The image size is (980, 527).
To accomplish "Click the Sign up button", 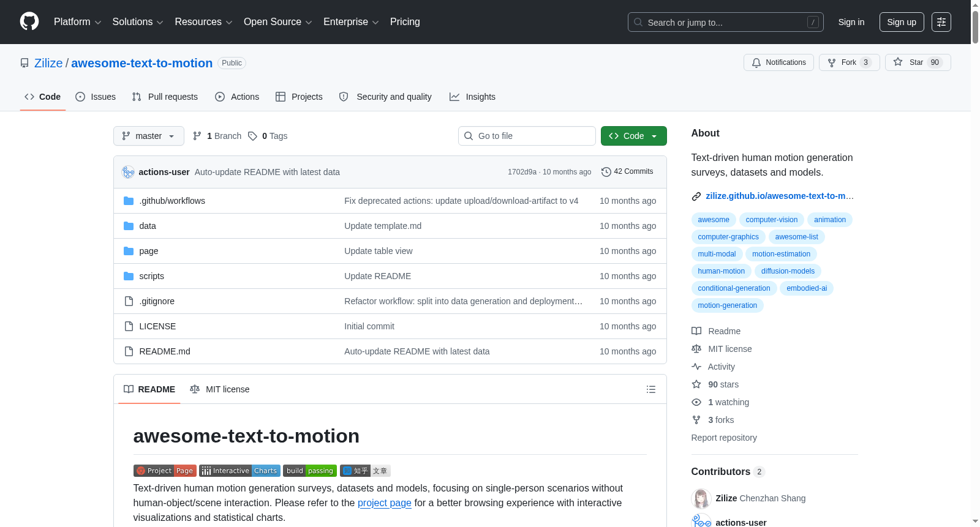I will pyautogui.click(x=902, y=22).
